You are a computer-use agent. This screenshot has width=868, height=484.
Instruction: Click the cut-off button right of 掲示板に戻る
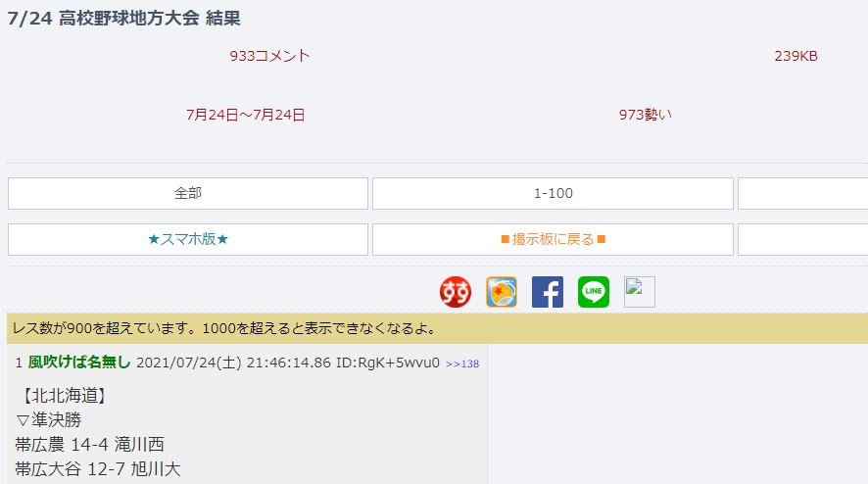point(802,239)
